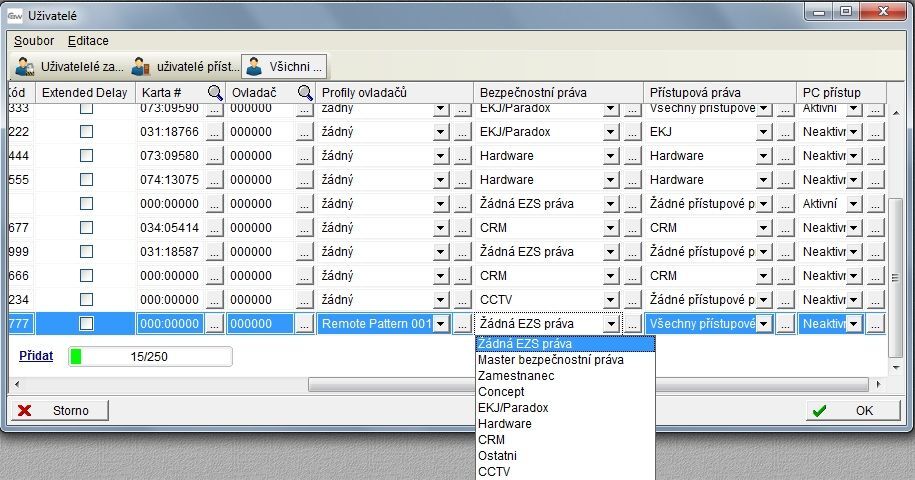915x480 pixels.
Task: Click ellipsis button next to Remote Pattern 001
Action: [461, 324]
